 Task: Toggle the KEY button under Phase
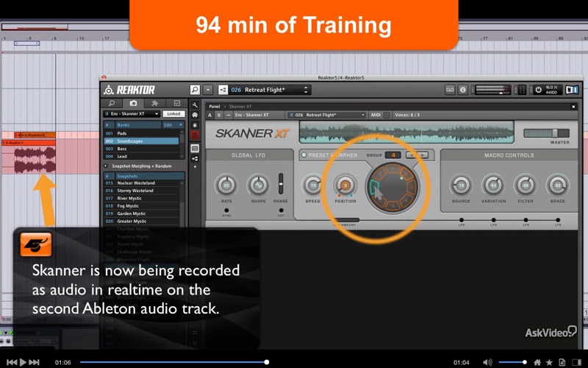[281, 210]
